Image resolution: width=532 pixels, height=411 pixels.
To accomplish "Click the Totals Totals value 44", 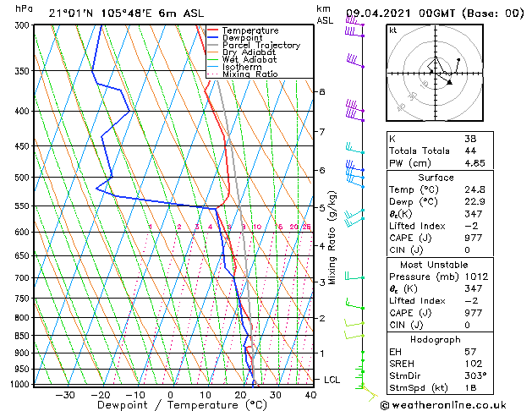I will pyautogui.click(x=470, y=151).
